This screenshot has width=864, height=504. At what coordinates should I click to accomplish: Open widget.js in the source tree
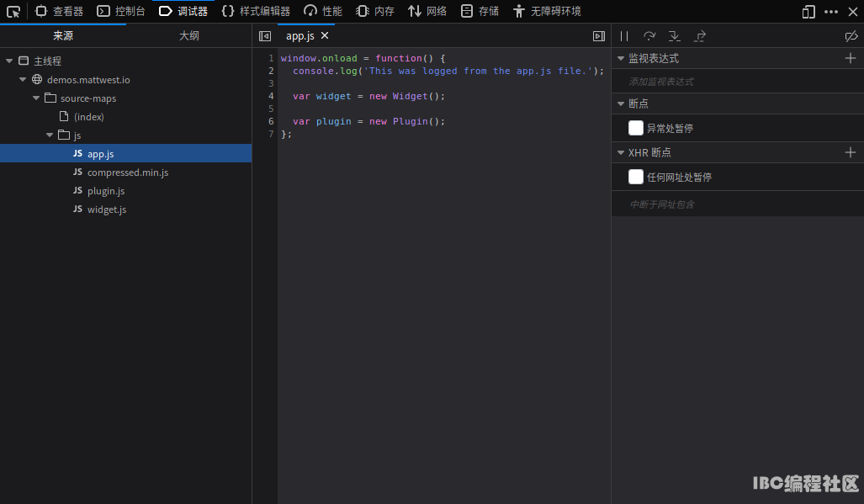(x=107, y=210)
